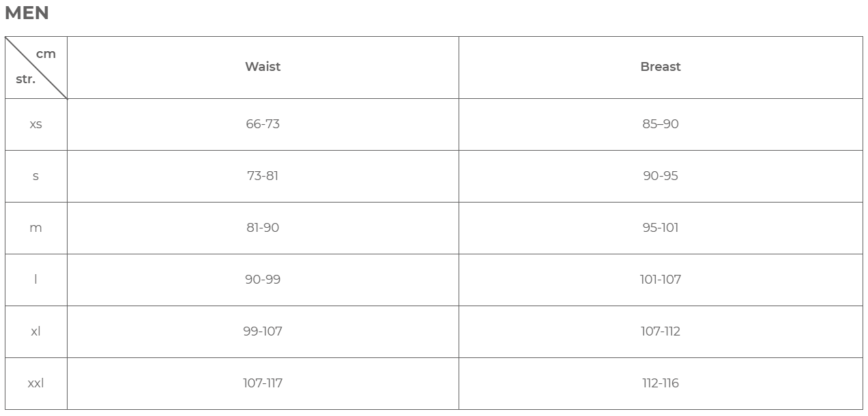Click the MEN heading
Viewport: 868px width, 416px height.
coord(27,14)
